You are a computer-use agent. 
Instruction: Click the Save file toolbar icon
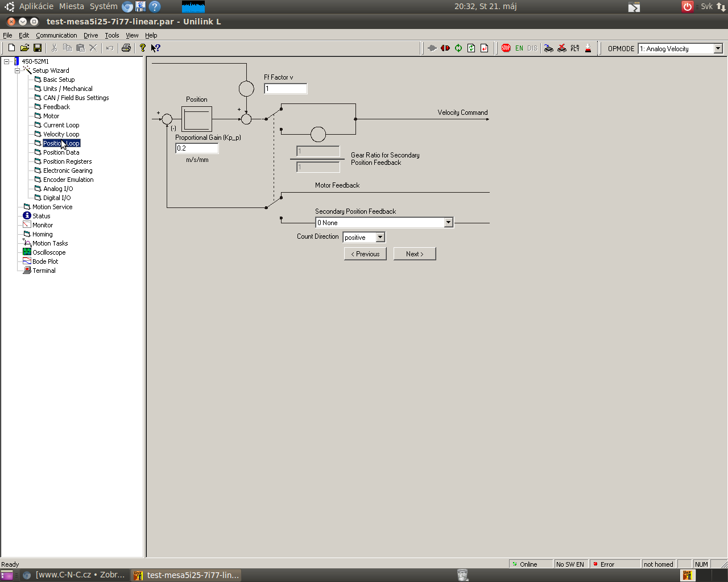pos(38,48)
